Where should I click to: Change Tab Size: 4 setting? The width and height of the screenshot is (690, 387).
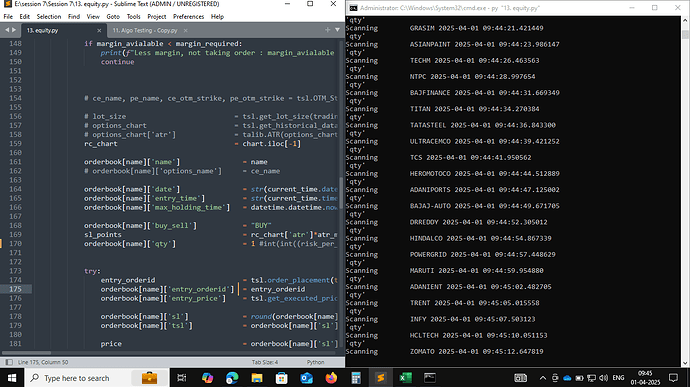264,362
